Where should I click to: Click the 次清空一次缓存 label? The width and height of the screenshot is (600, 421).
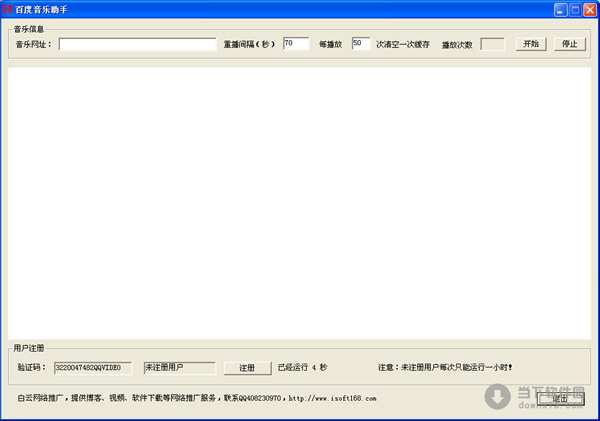403,44
